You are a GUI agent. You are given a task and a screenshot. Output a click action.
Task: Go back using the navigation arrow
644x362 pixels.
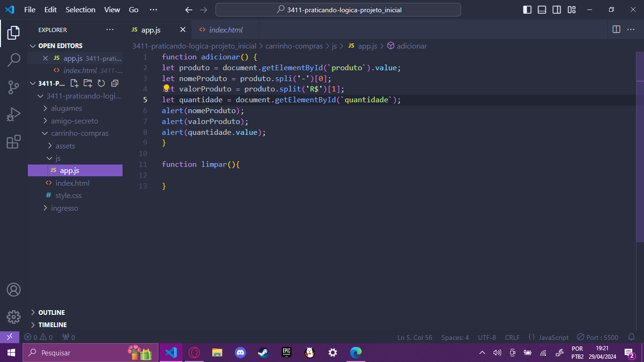189,10
